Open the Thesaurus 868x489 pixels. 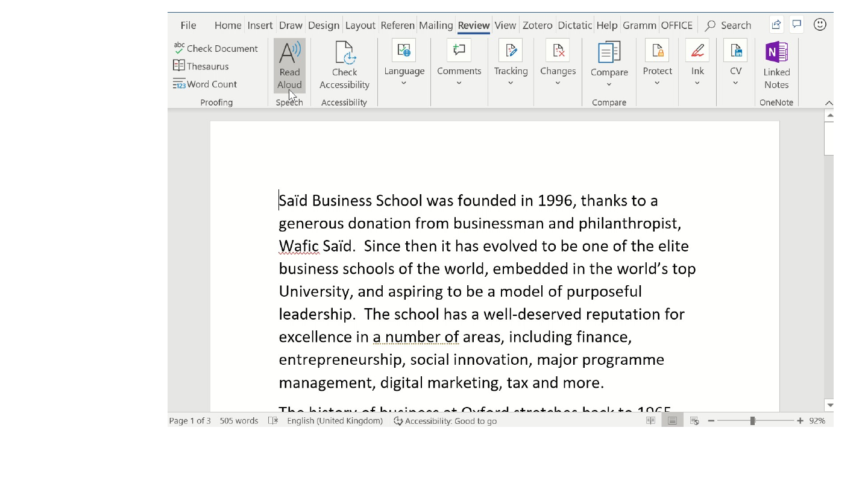click(201, 66)
